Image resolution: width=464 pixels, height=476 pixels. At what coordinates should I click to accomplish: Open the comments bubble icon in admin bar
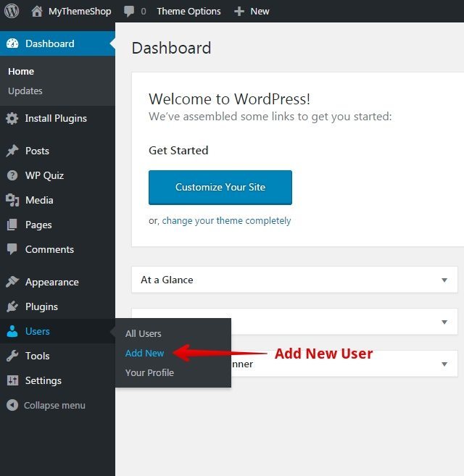click(x=129, y=12)
